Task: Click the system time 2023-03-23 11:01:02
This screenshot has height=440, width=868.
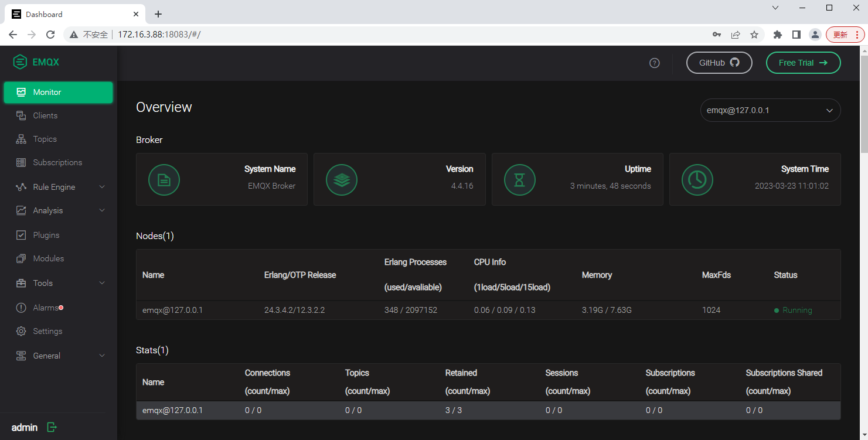Action: (791, 186)
